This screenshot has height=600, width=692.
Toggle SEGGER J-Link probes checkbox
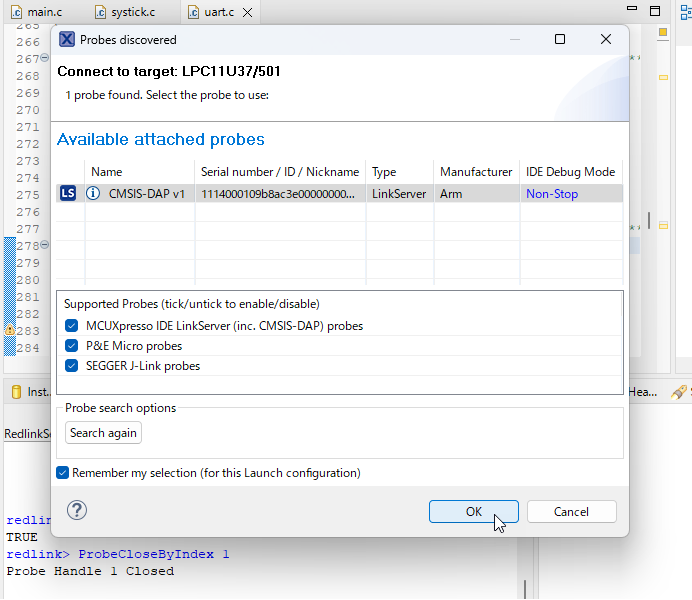71,366
